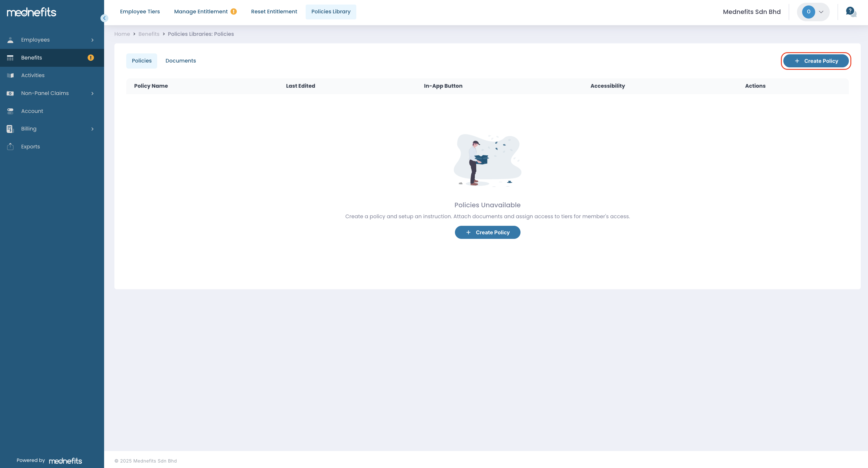
Task: Open Employee Tiers tab
Action: point(140,12)
